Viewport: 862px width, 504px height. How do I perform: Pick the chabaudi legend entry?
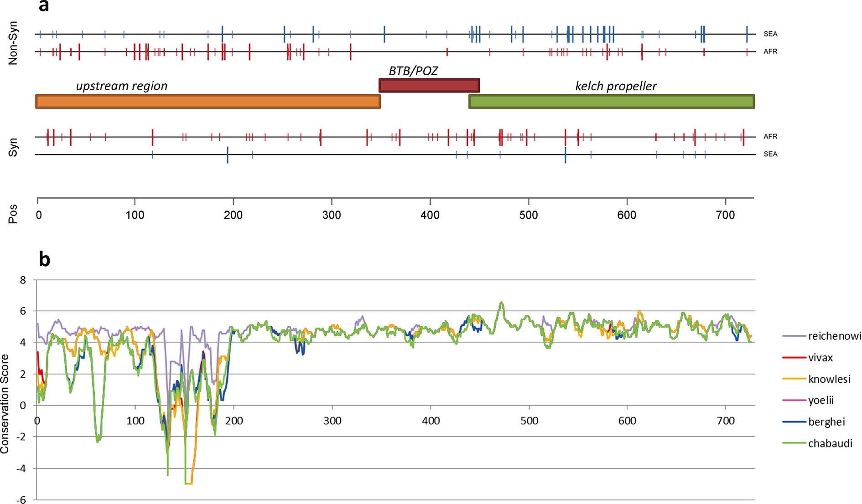[830, 443]
